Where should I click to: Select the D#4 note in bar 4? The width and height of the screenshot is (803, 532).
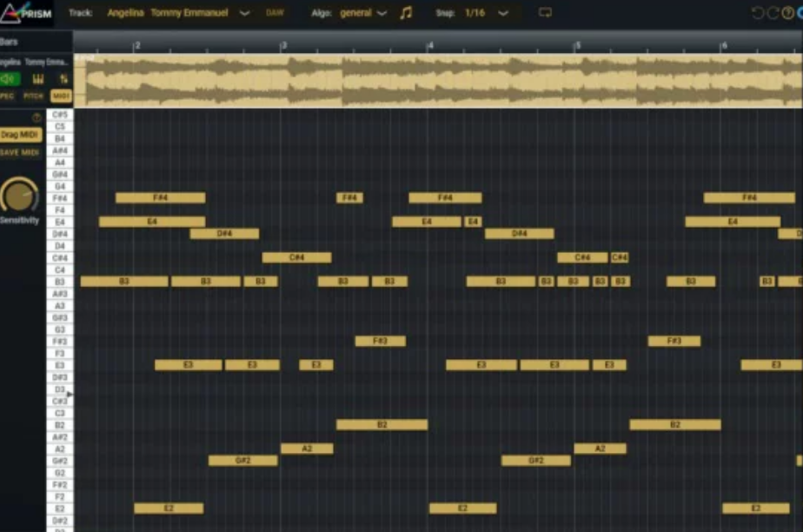[x=520, y=234]
